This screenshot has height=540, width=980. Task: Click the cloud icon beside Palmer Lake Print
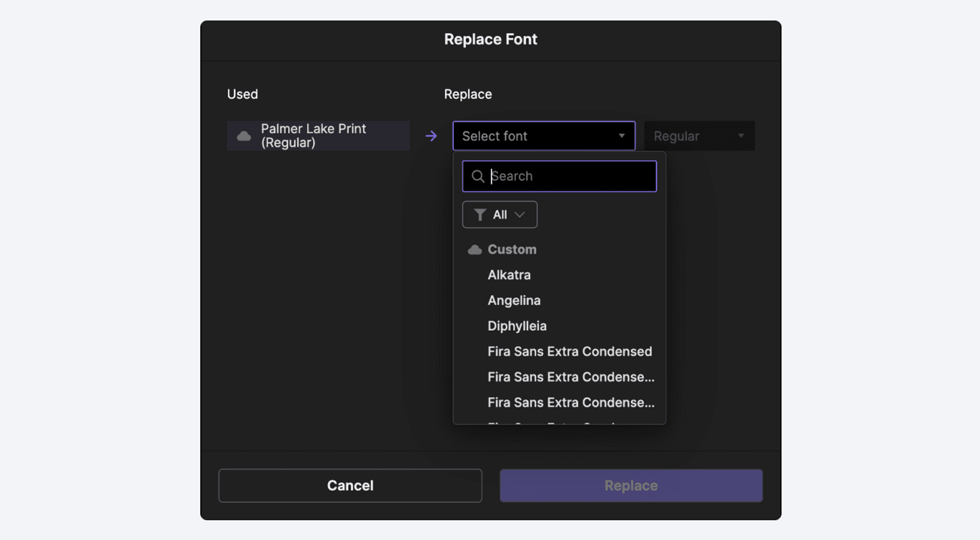245,136
